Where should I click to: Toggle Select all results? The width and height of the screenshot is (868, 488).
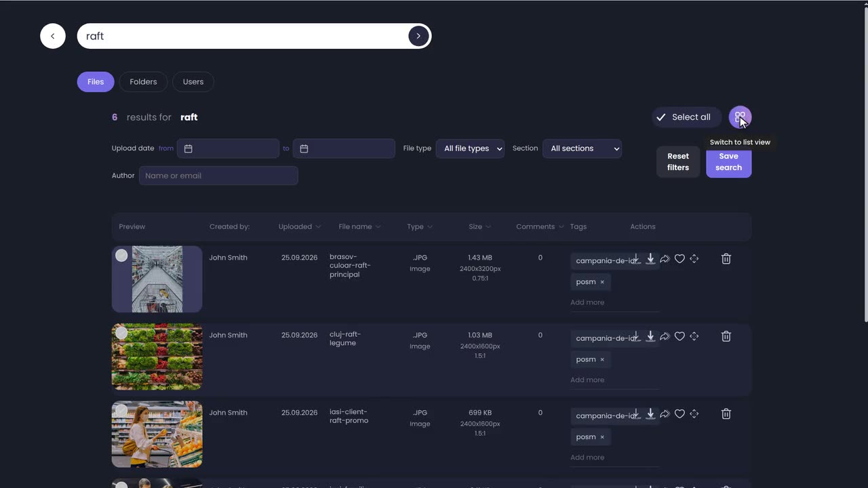(684, 117)
